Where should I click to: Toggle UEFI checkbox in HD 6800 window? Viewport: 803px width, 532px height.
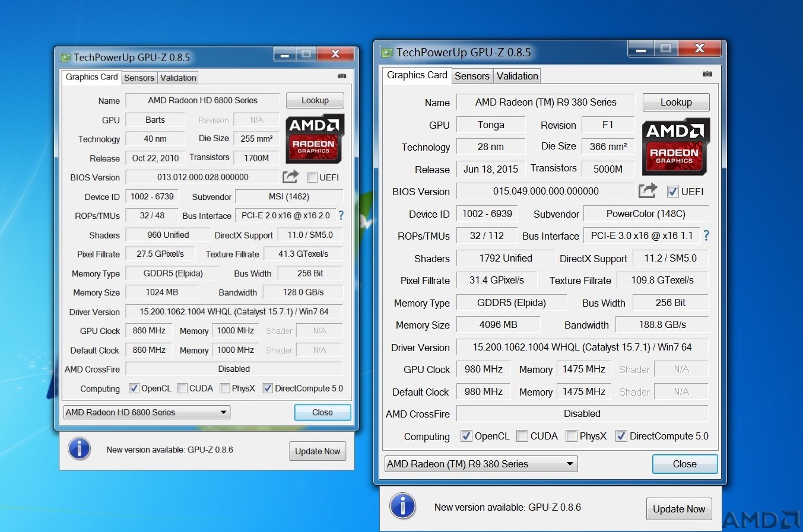pyautogui.click(x=312, y=177)
